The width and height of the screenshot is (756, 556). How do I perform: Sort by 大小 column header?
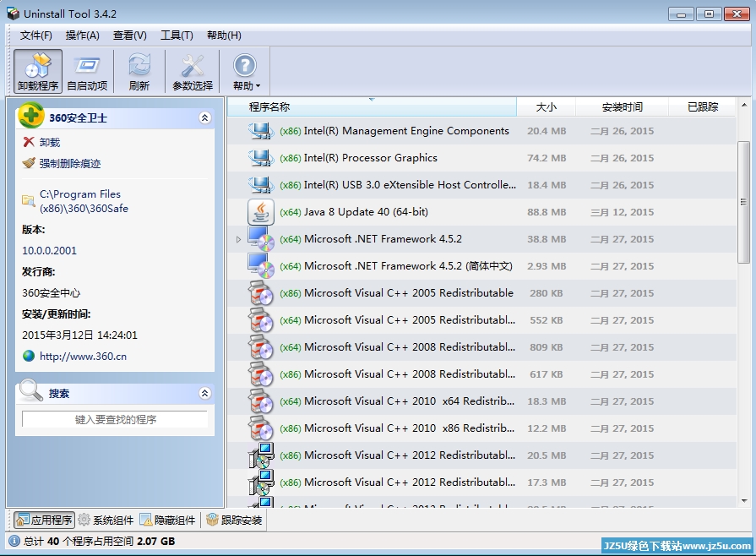546,106
